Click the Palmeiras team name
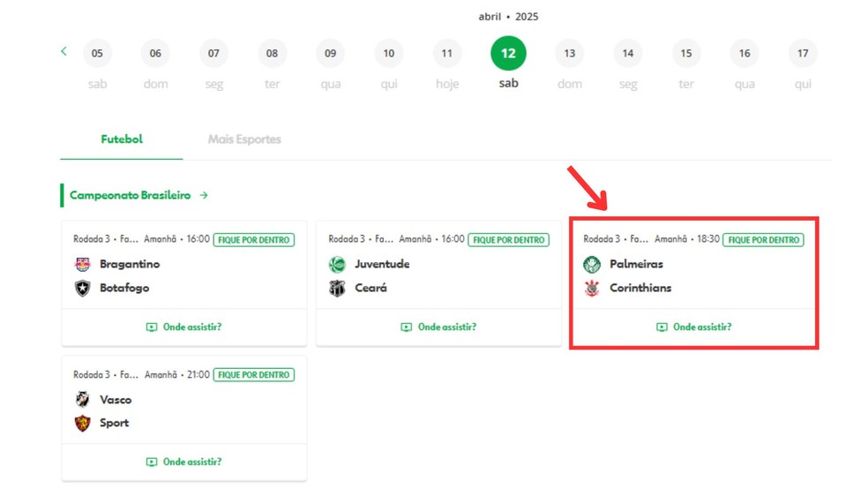The height and width of the screenshot is (489, 868). [636, 264]
